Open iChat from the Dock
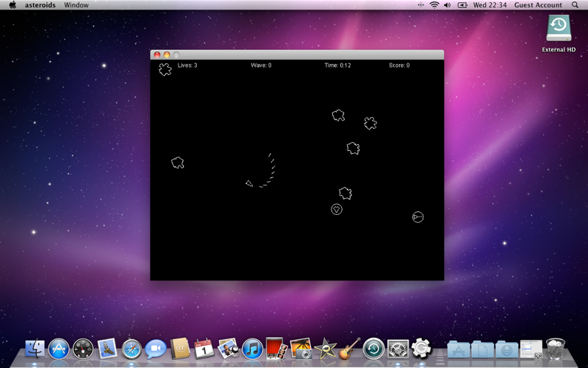Screen dimensions: 588x368 point(156,349)
